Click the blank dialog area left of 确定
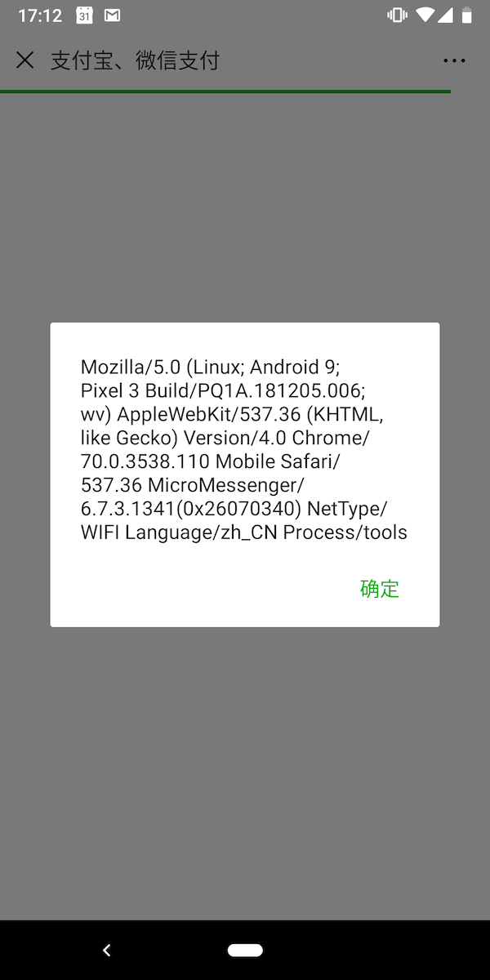The width and height of the screenshot is (490, 980). pos(204,589)
